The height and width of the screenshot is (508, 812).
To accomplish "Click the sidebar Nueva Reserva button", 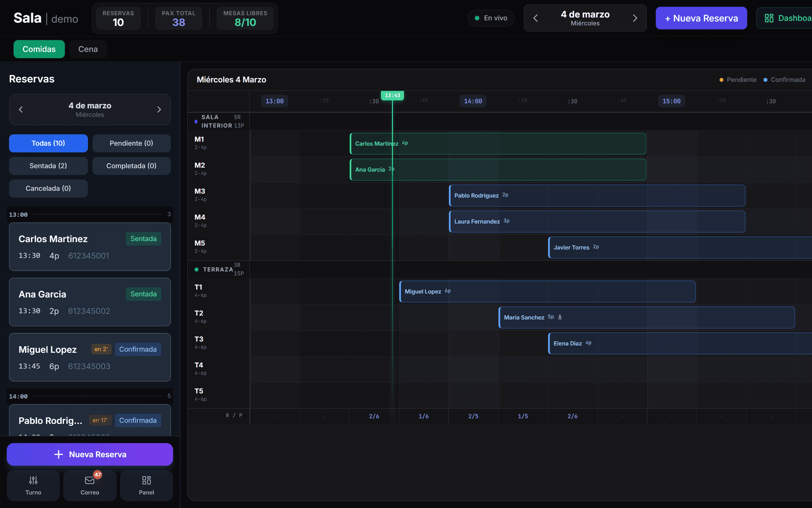I will [90, 454].
